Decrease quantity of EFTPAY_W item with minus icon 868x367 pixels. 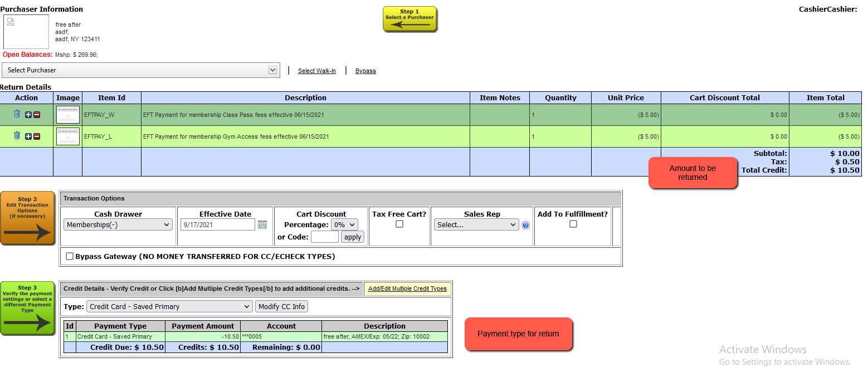coord(37,115)
